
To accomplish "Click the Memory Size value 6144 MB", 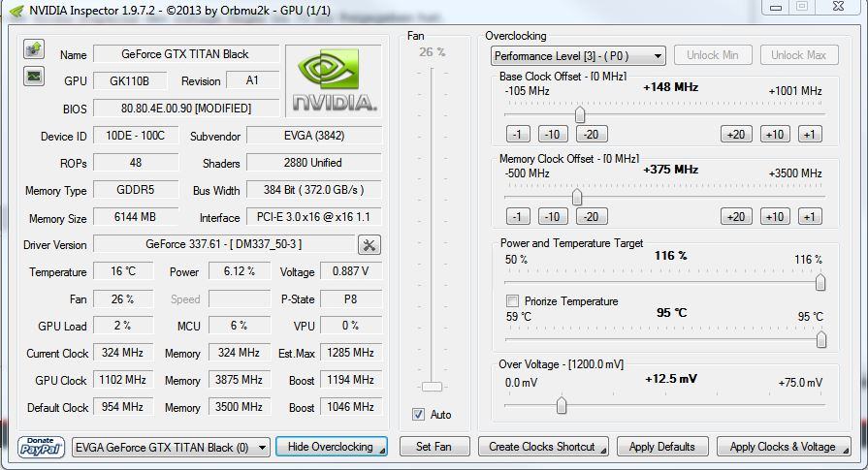I will pos(136,217).
